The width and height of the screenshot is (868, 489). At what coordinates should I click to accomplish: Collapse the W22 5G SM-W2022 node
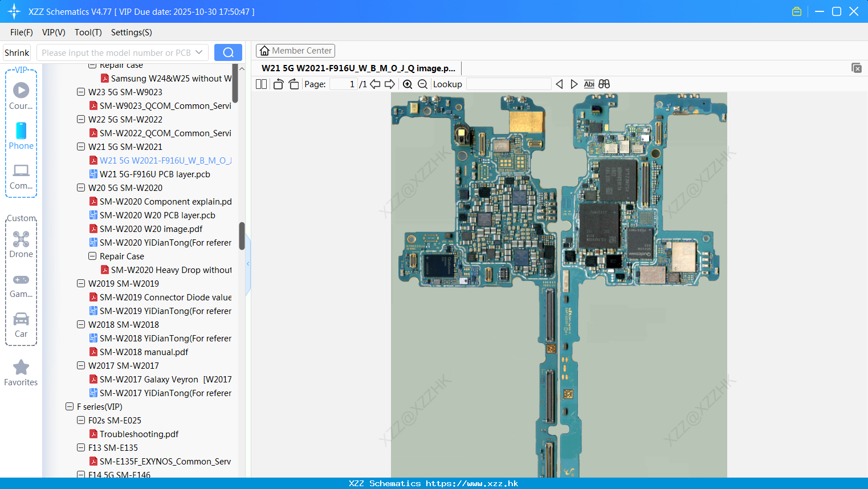[x=81, y=119]
